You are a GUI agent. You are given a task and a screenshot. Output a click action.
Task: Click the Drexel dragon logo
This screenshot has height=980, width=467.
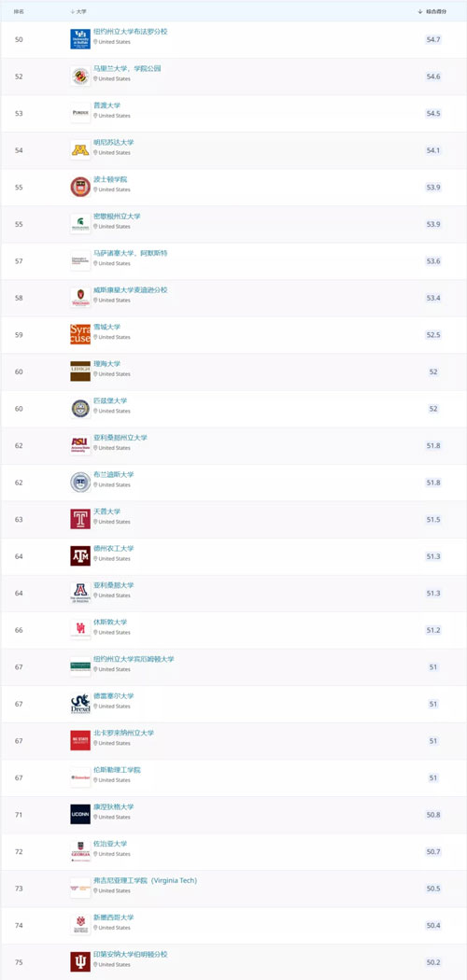pos(80,703)
